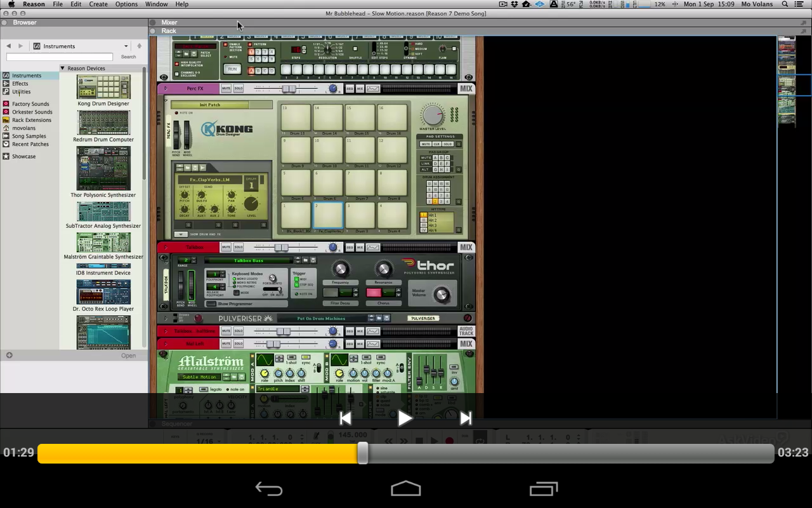Tap the Android recent apps icon
Screen dimensions: 812x508
pos(543,489)
